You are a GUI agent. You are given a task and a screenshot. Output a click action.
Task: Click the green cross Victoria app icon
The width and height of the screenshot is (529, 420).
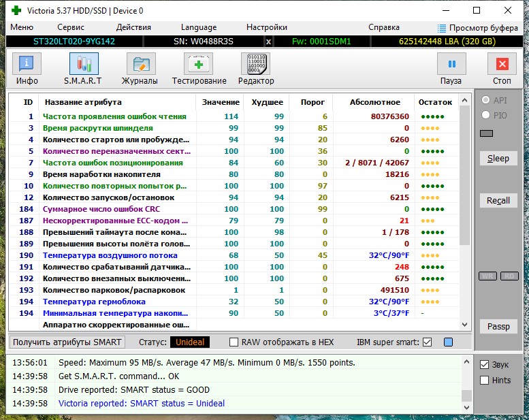[16, 10]
